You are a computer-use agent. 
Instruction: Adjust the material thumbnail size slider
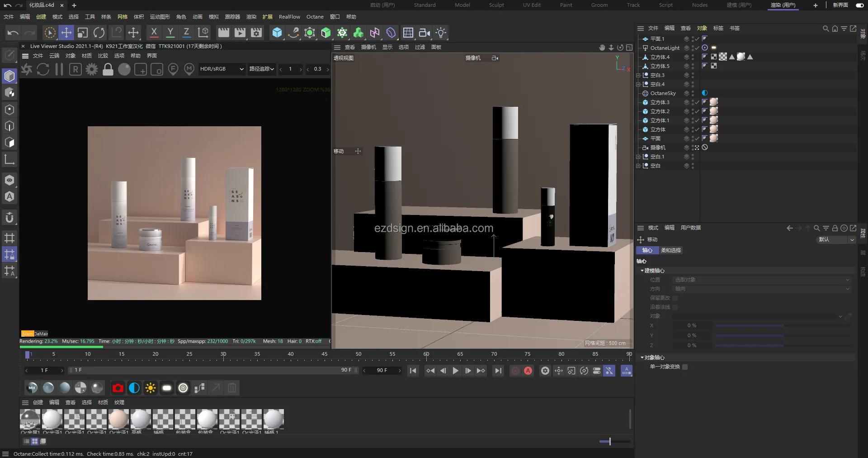609,441
